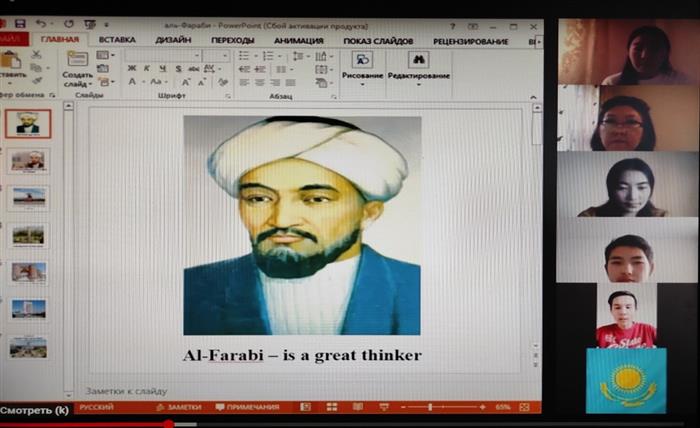Click the ПРИМЕЧАНИЯ button in status bar
The image size is (700, 428).
[246, 407]
